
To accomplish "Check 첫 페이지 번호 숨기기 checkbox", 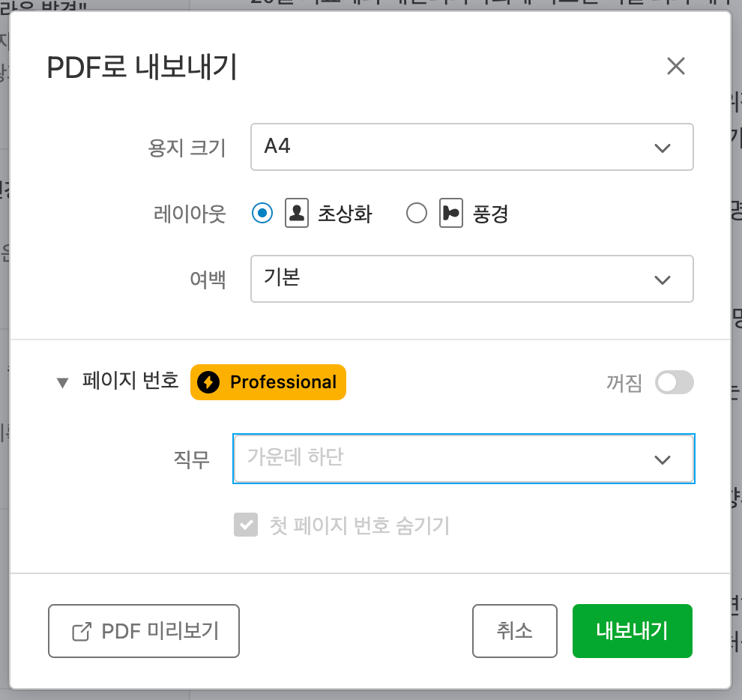I will coord(246,525).
